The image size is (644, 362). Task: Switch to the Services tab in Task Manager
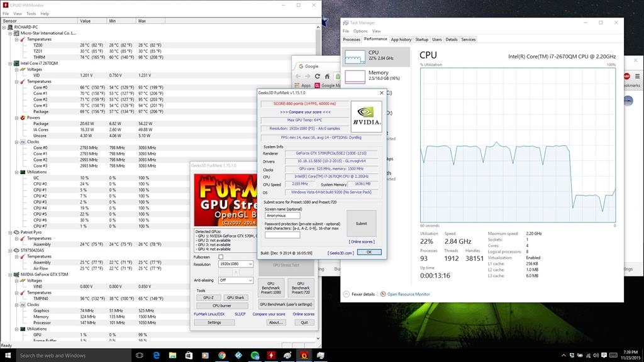[x=468, y=40]
